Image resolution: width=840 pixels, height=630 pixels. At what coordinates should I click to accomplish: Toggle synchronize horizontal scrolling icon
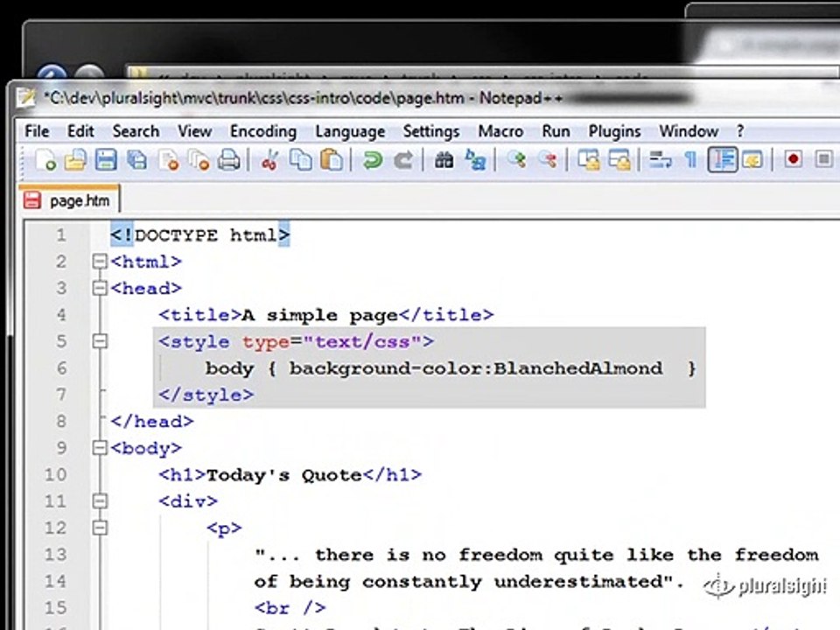pyautogui.click(x=619, y=159)
